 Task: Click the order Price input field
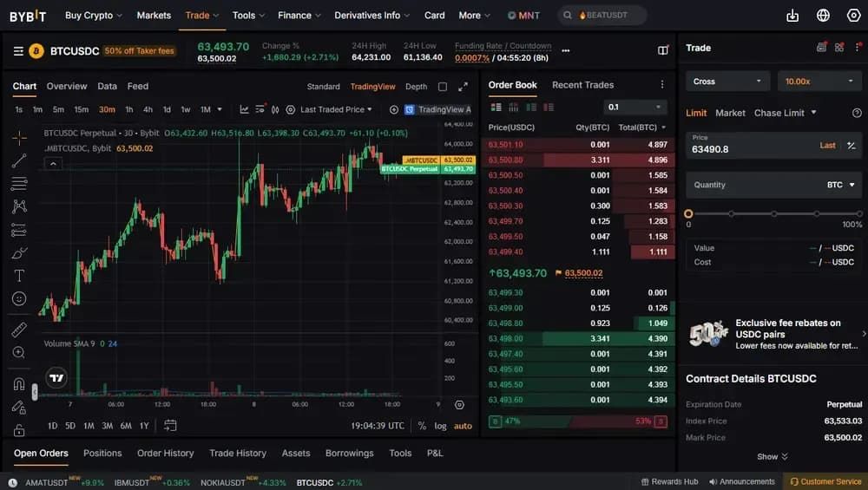773,146
